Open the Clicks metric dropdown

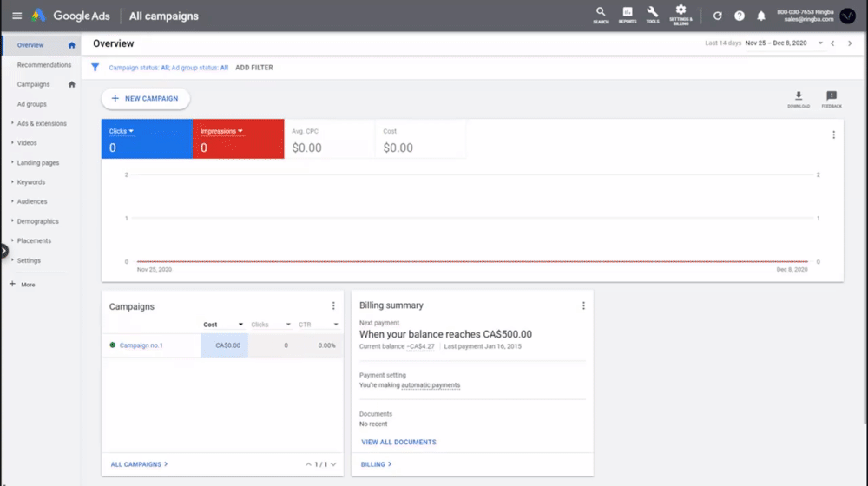(x=122, y=131)
